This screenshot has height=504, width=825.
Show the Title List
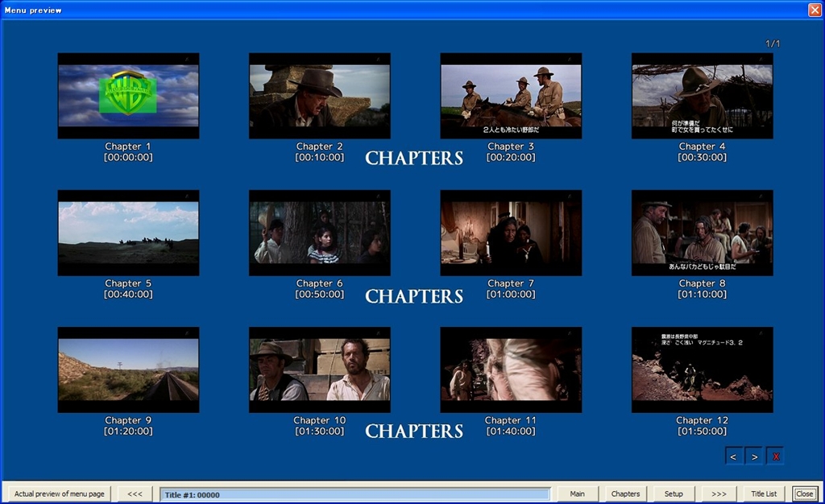coord(764,494)
